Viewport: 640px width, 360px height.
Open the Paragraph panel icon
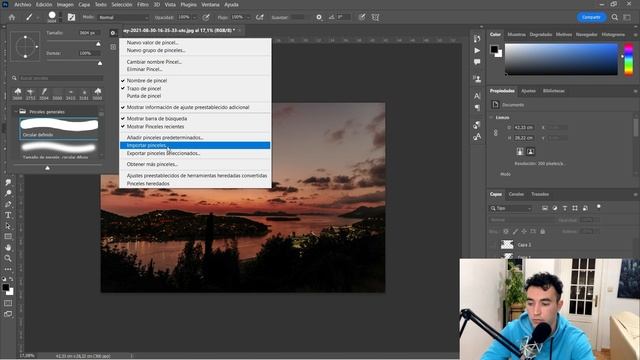pyautogui.click(x=477, y=107)
